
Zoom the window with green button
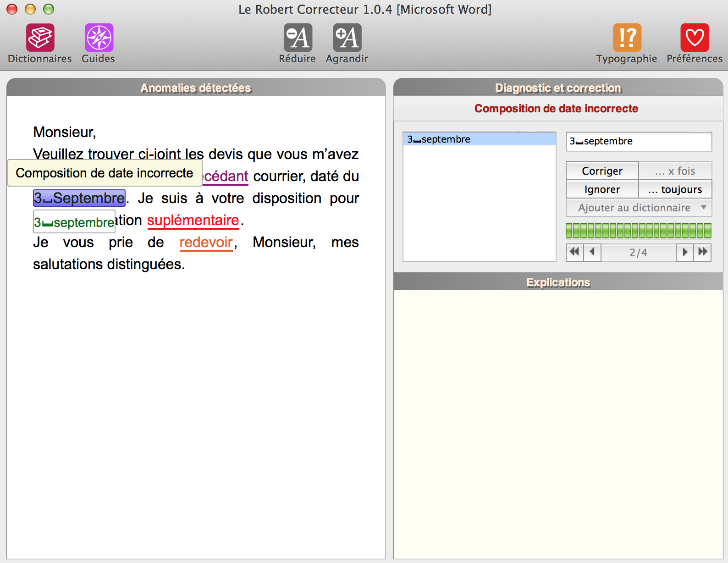(49, 9)
